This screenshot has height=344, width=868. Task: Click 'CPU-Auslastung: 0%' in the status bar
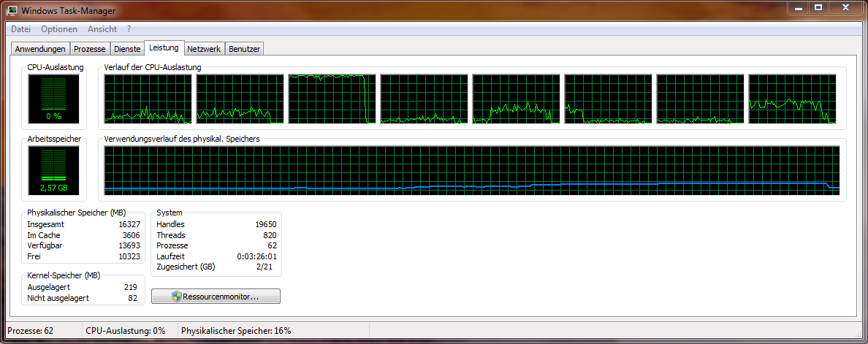[126, 331]
